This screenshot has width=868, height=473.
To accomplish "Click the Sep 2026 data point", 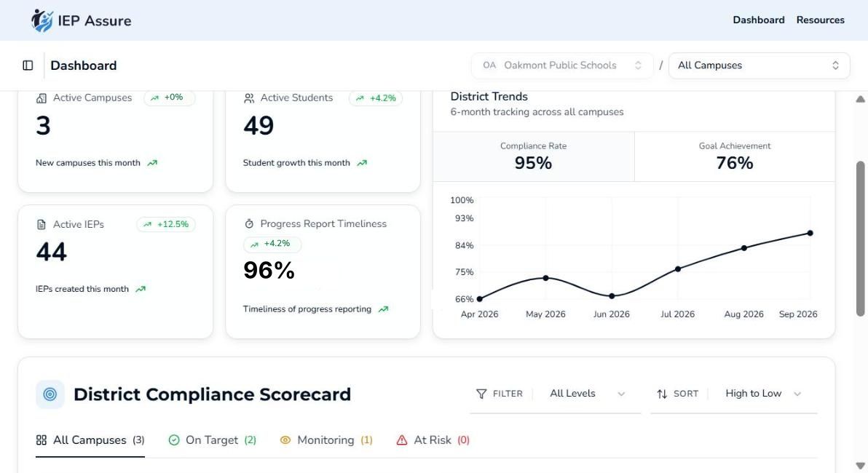I will click(810, 233).
